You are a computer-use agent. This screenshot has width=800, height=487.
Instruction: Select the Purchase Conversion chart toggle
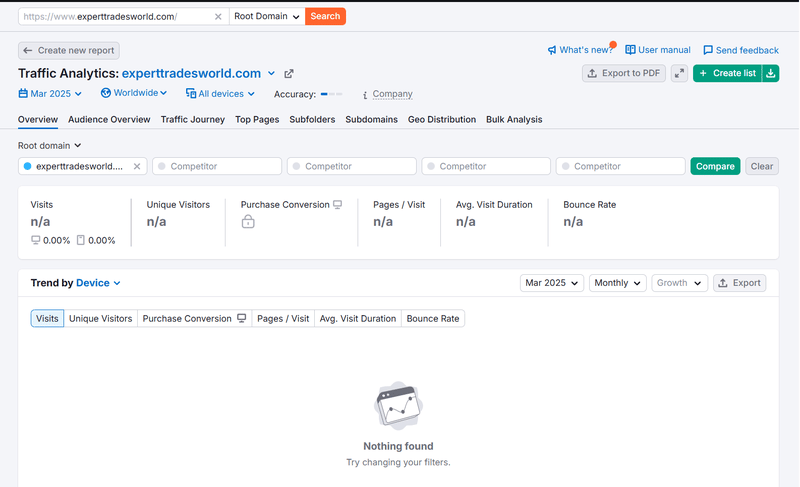194,319
